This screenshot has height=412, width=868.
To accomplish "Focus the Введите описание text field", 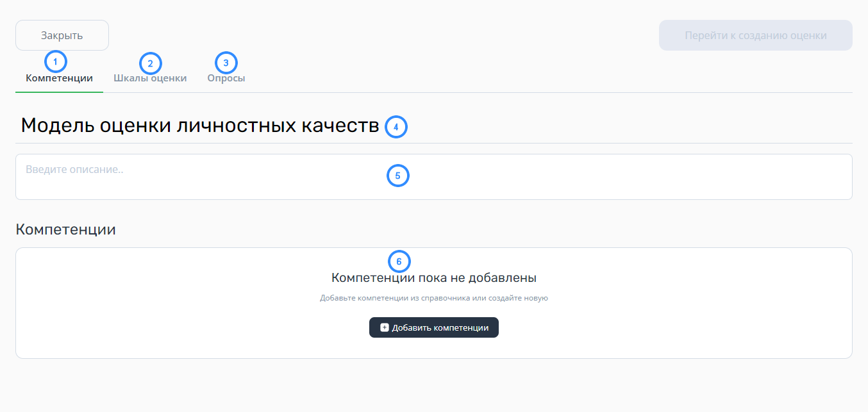I will (434, 177).
